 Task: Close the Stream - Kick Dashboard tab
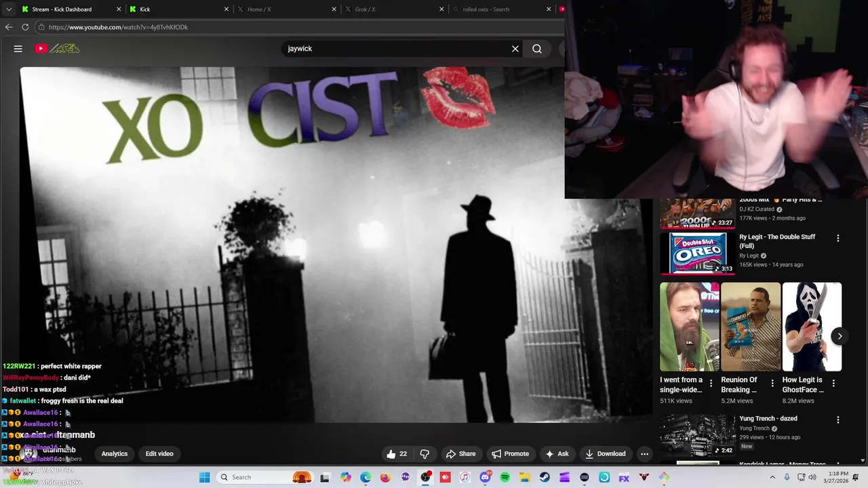(x=119, y=9)
